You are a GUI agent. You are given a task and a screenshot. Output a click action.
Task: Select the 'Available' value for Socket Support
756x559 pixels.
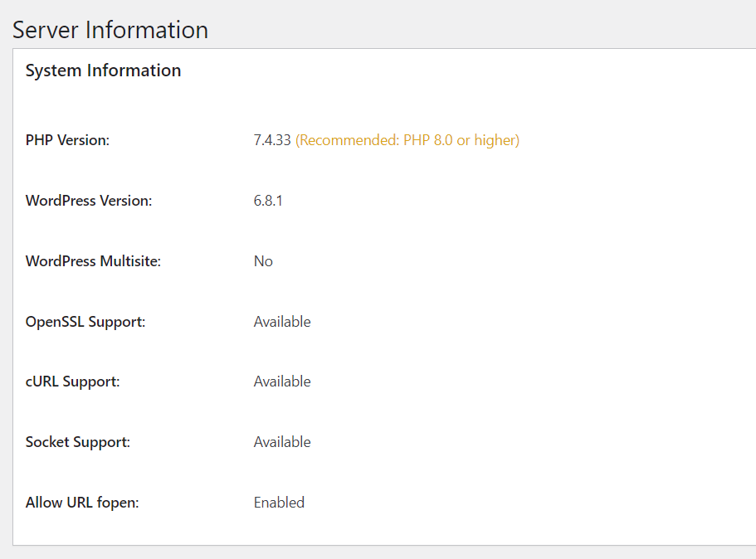point(282,442)
